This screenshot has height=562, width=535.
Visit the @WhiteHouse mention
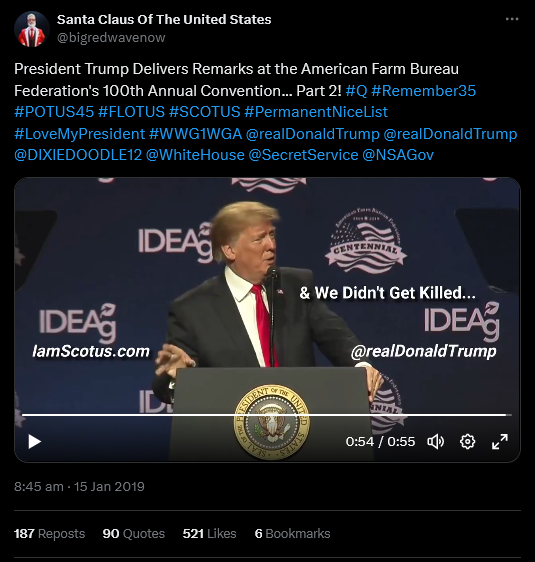click(x=195, y=155)
